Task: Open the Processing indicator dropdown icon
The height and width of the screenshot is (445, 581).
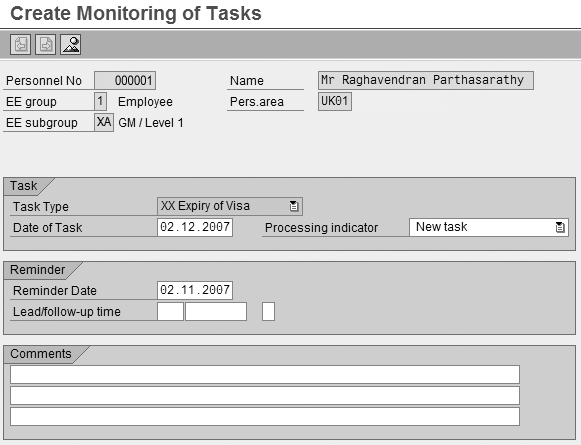Action: tap(560, 228)
